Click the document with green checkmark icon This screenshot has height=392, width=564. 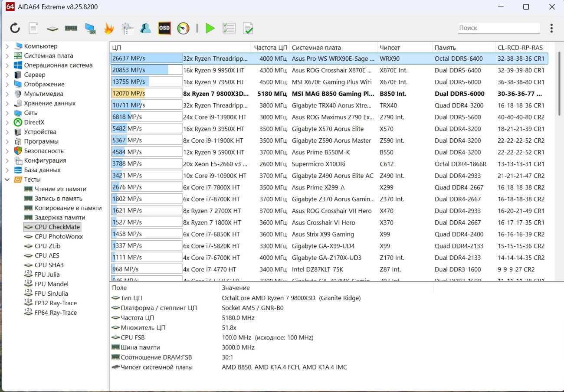pos(248,29)
